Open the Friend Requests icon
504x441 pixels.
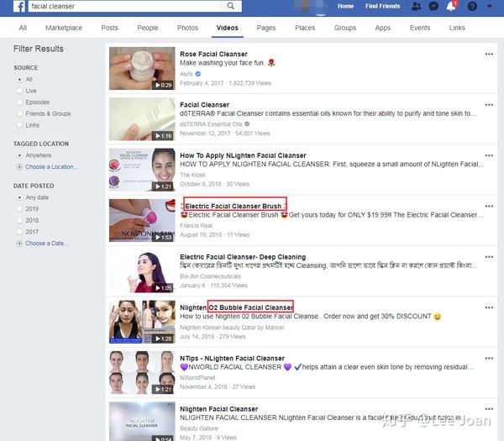[x=417, y=6]
